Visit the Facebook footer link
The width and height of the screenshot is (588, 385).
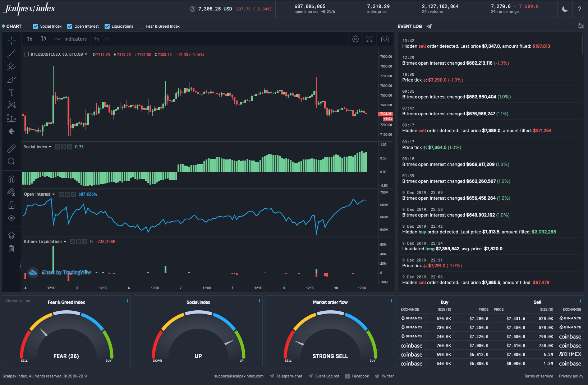357,376
